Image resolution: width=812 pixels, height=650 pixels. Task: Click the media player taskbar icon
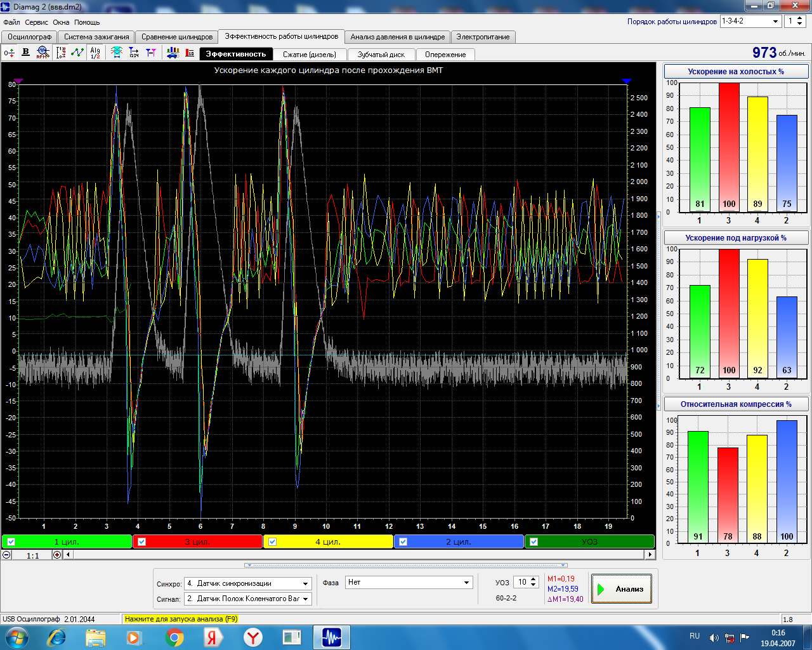[x=134, y=637]
